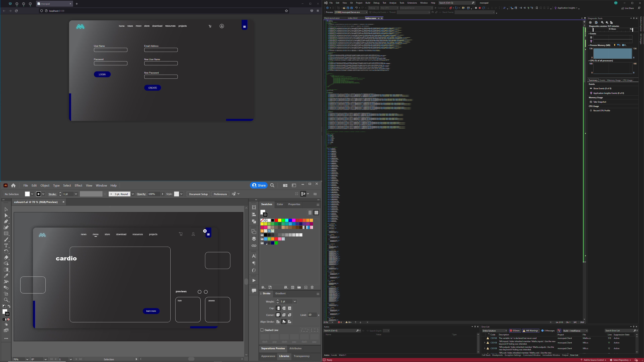Image resolution: width=644 pixels, height=362 pixels.
Task: Click the shopping cart icon in browser page
Action: (210, 26)
